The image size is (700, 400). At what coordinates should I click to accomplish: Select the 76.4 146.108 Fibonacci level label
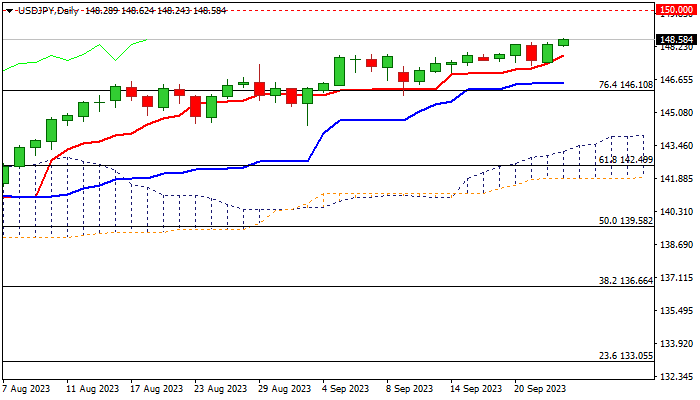pos(625,84)
